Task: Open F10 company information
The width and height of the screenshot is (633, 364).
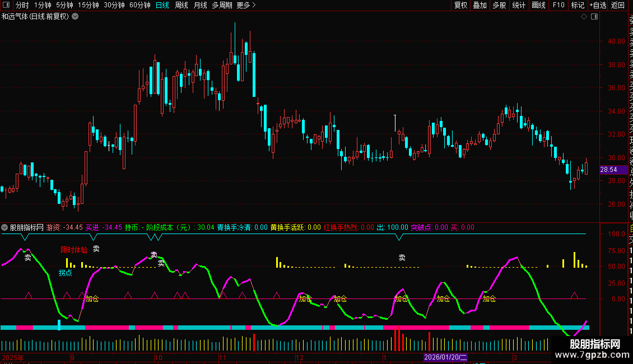Action: coord(558,5)
